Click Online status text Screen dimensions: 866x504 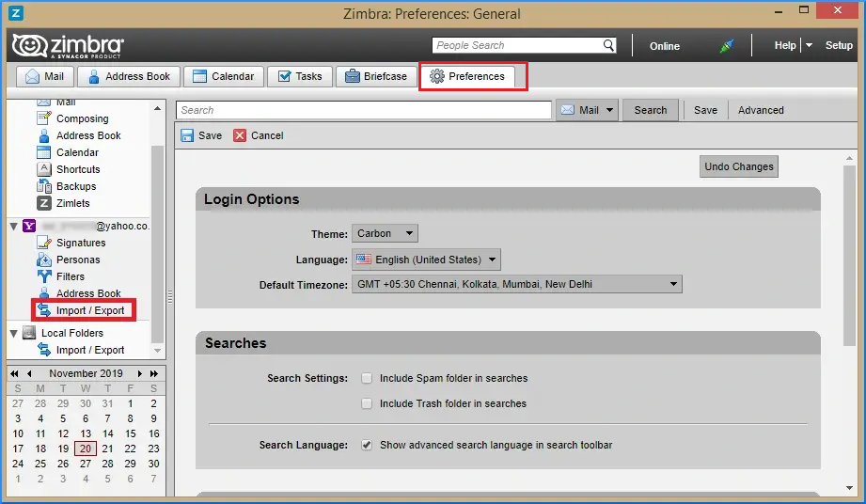(x=665, y=46)
